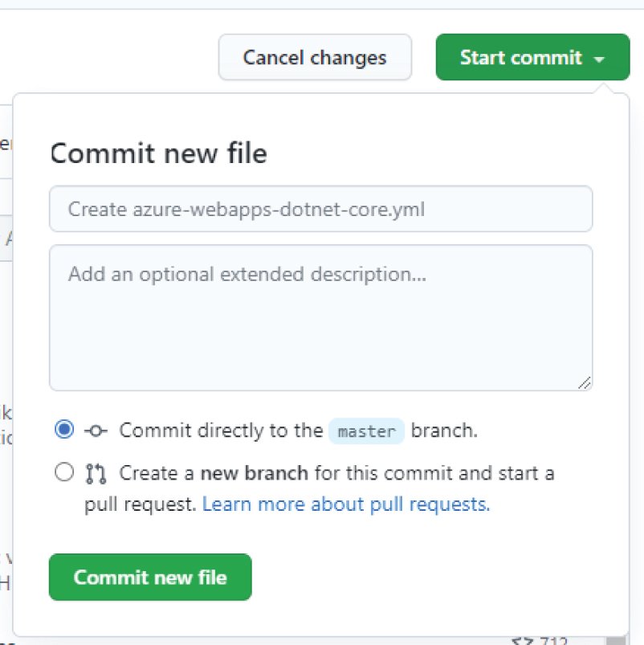This screenshot has width=644, height=645.
Task: Click the 712 count at the bottom edge
Action: tap(553, 640)
